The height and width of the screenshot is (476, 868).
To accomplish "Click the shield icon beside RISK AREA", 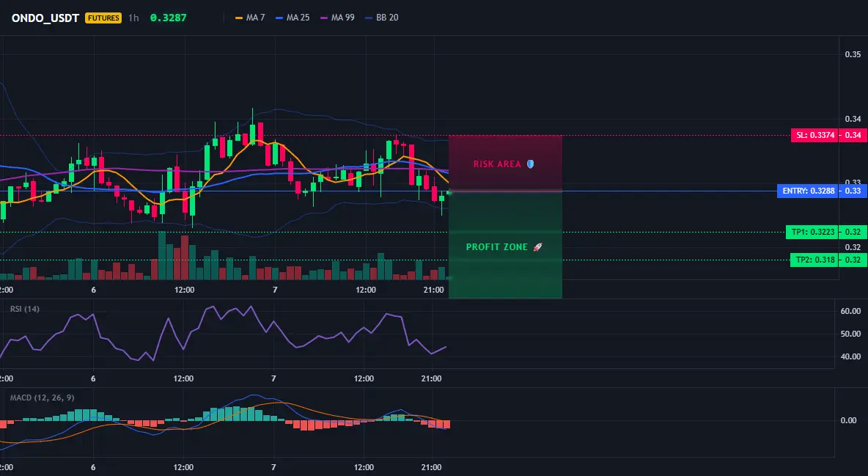I will [x=530, y=164].
